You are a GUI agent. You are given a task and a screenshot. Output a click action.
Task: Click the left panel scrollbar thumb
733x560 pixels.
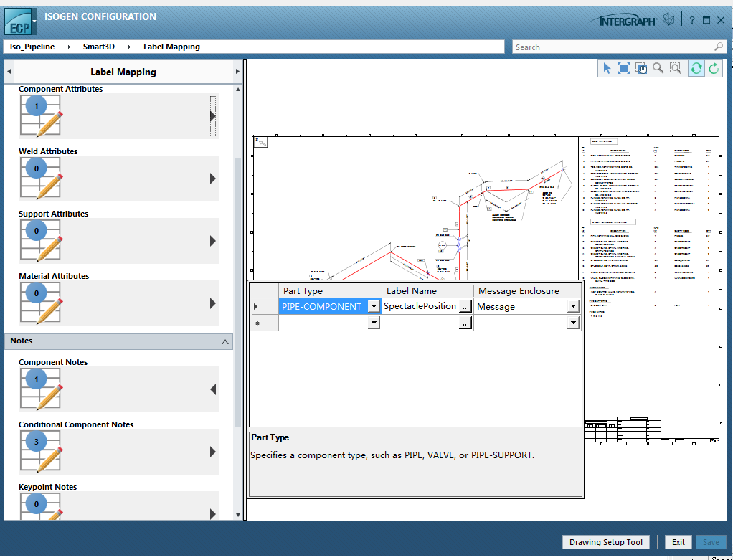coord(238,292)
